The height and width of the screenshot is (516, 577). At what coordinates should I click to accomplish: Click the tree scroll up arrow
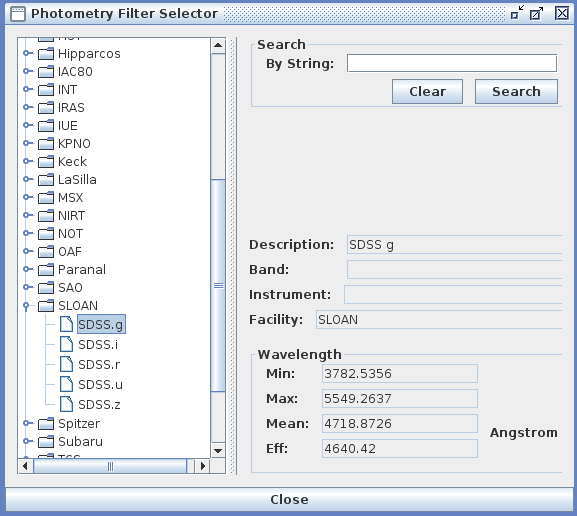(218, 46)
